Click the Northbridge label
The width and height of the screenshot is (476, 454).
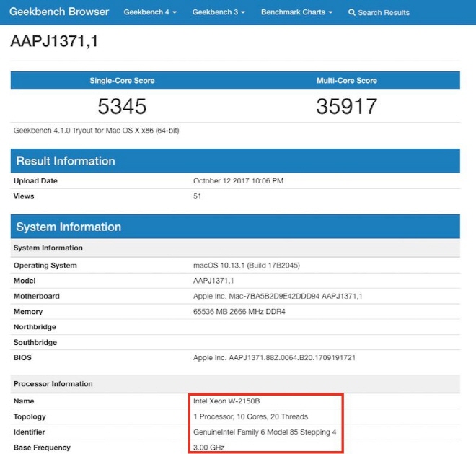(35, 327)
